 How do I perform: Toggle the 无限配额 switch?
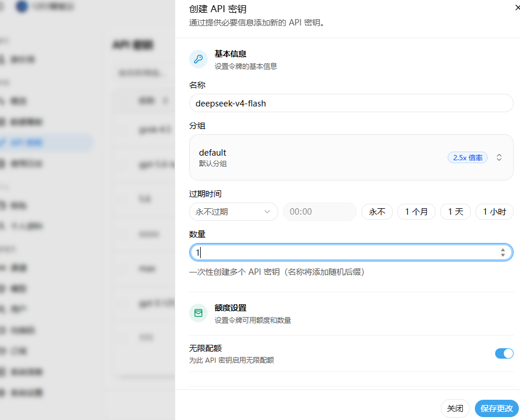pos(504,353)
